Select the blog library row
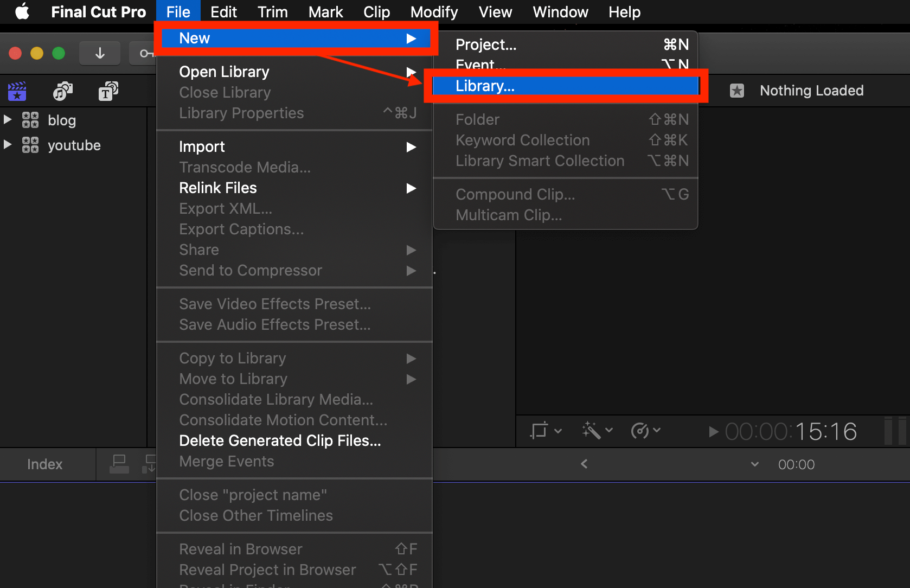The width and height of the screenshot is (910, 588). pyautogui.click(x=74, y=120)
